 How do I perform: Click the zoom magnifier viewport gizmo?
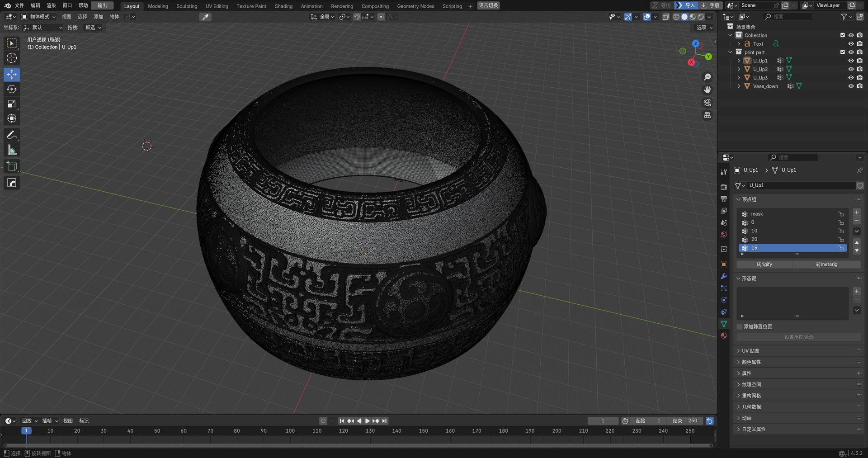708,77
